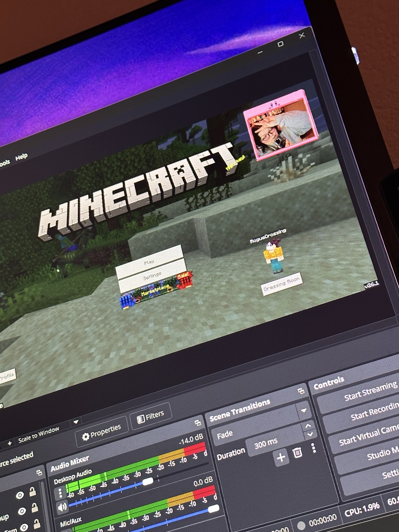Screen dimensions: 399x532
Task: Open Scene Transitions three-dot properties menu
Action: (314, 448)
